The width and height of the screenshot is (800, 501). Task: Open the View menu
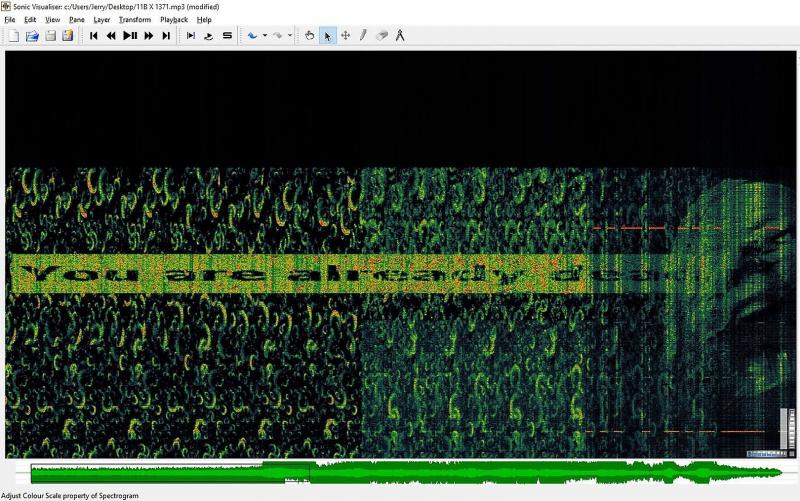(x=53, y=19)
